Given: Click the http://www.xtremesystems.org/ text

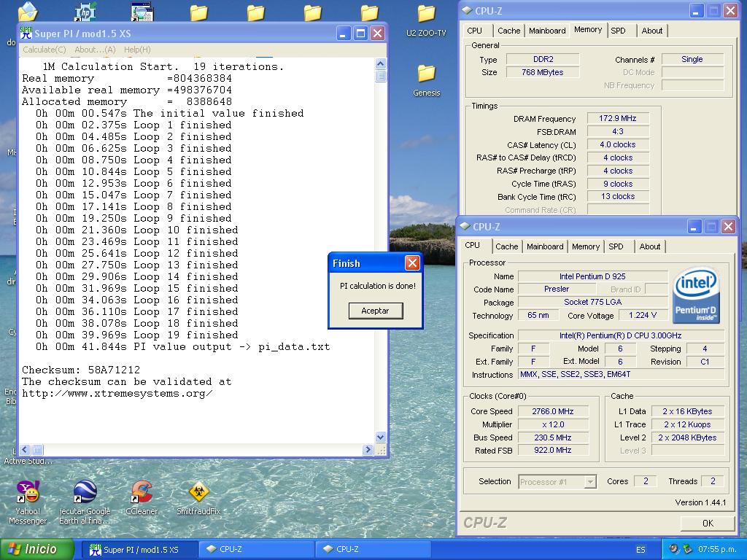Looking at the screenshot, I should coord(117,393).
